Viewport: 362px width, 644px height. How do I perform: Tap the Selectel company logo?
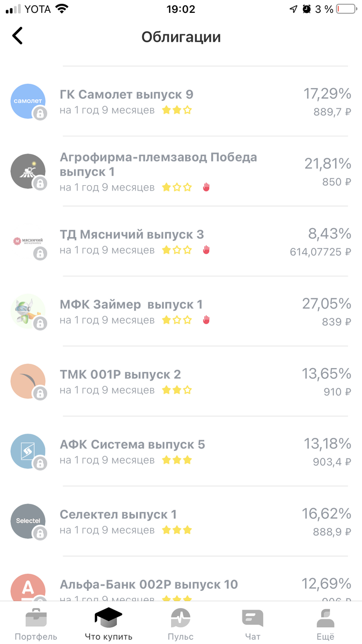(x=28, y=520)
